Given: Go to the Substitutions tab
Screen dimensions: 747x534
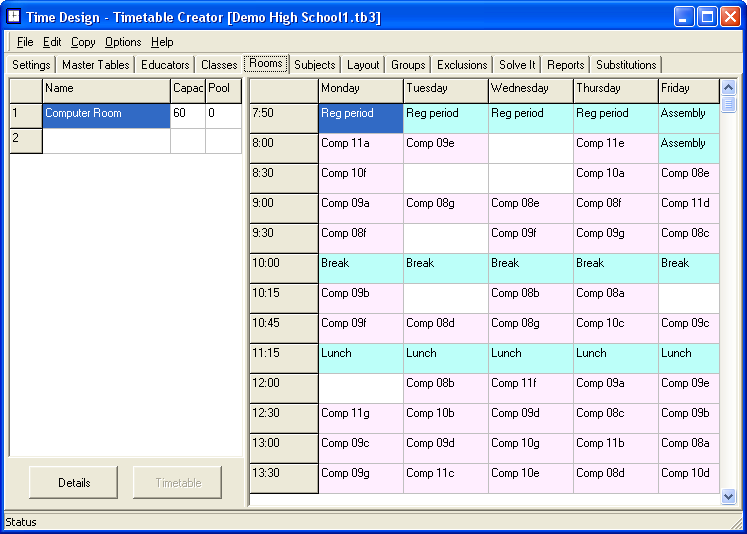Looking at the screenshot, I should click(x=626, y=65).
